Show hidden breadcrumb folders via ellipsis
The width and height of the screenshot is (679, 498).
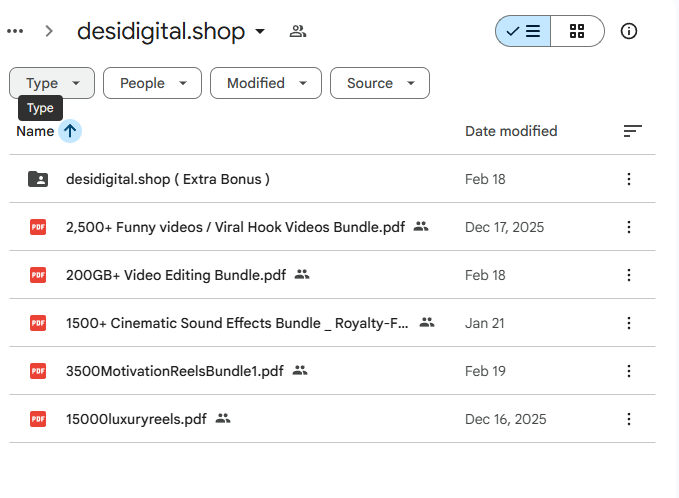point(15,31)
